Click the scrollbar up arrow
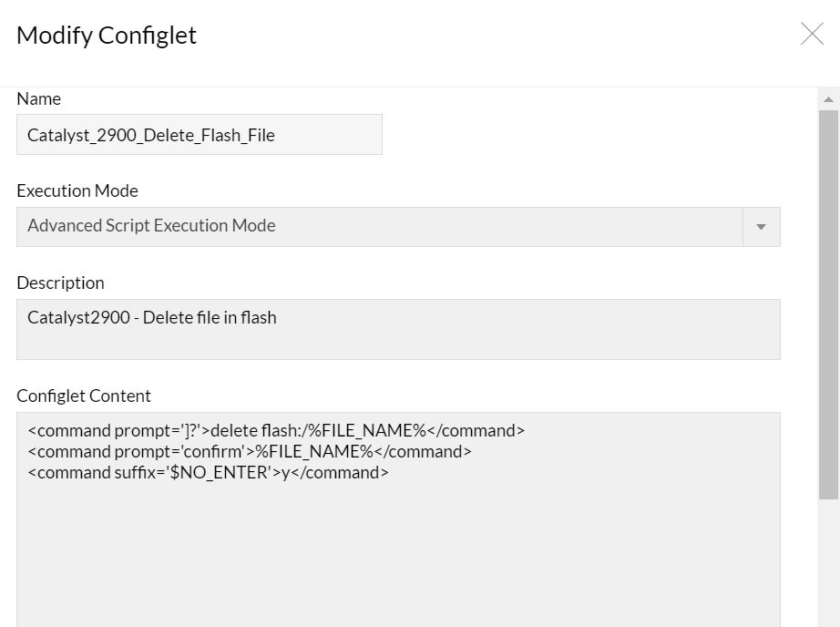Viewport: 840px width, 627px height. (x=828, y=99)
